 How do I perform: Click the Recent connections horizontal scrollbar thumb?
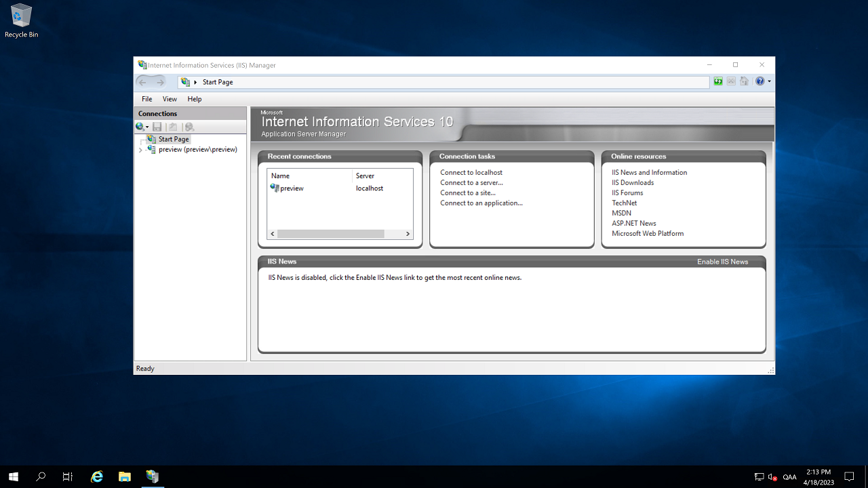coord(330,234)
